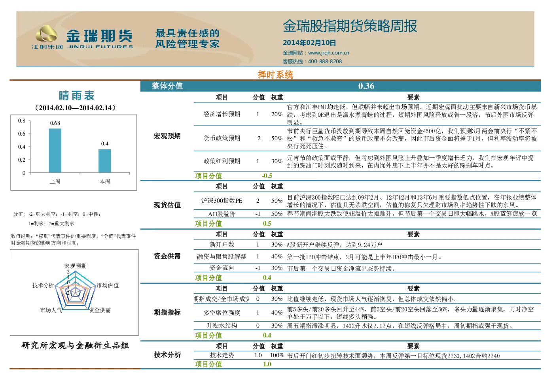Select the date range (2014.02.10—2014.02.14)

[75, 108]
